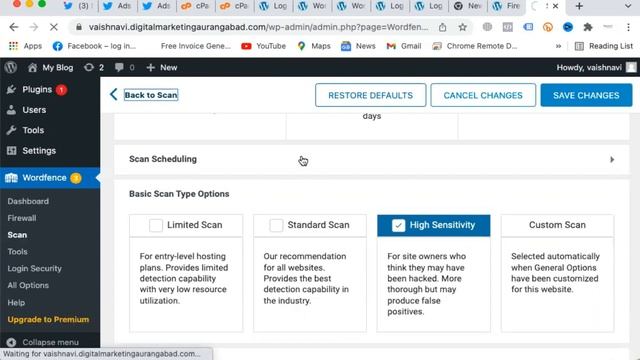Click the share icon in address bar
This screenshot has width=640, height=360.
442,27
